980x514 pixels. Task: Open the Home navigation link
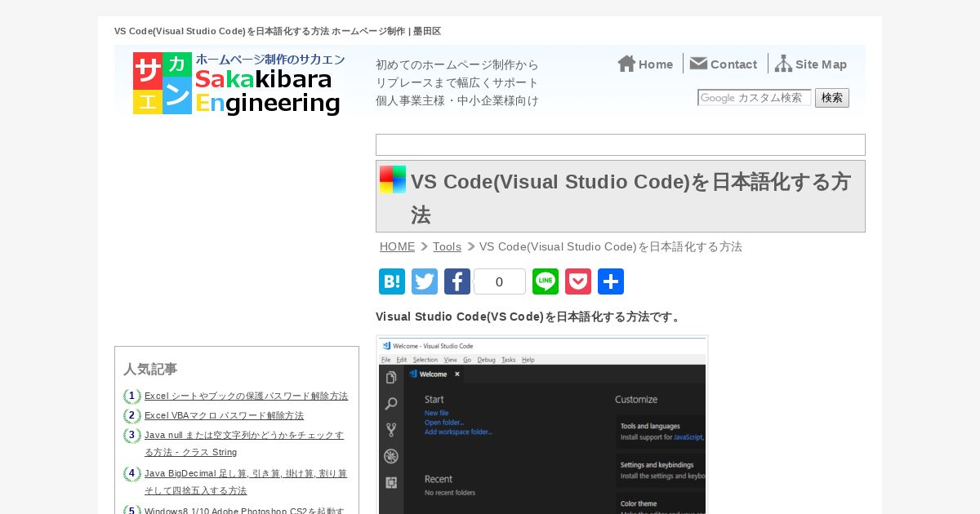[645, 64]
